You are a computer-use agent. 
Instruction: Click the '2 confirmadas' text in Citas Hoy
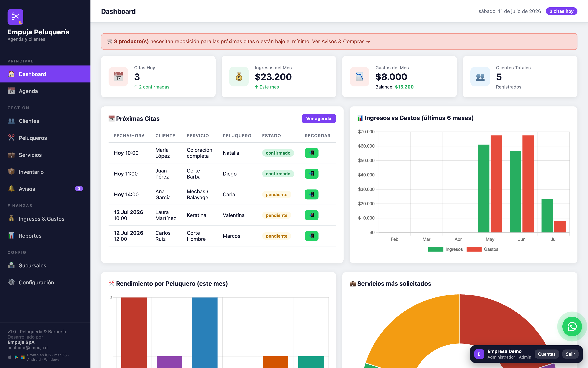click(152, 87)
